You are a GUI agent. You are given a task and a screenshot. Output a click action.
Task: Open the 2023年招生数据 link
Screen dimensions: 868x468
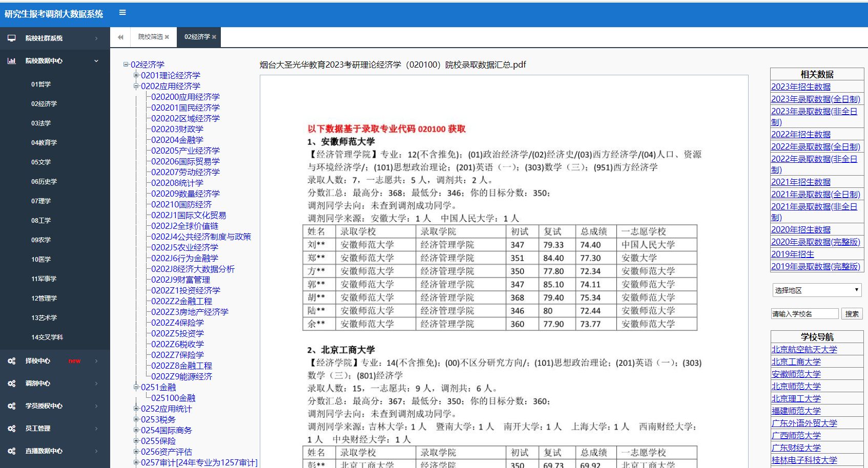pyautogui.click(x=800, y=87)
